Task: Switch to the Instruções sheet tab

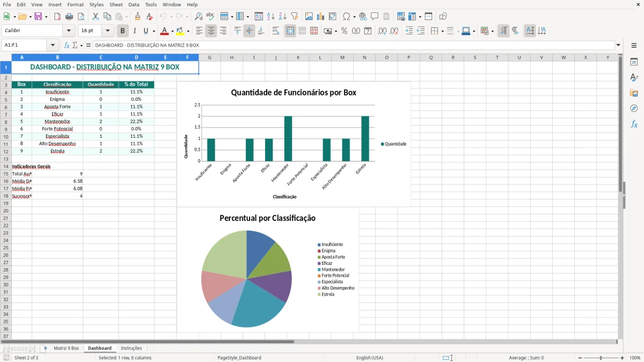Action: [x=131, y=348]
